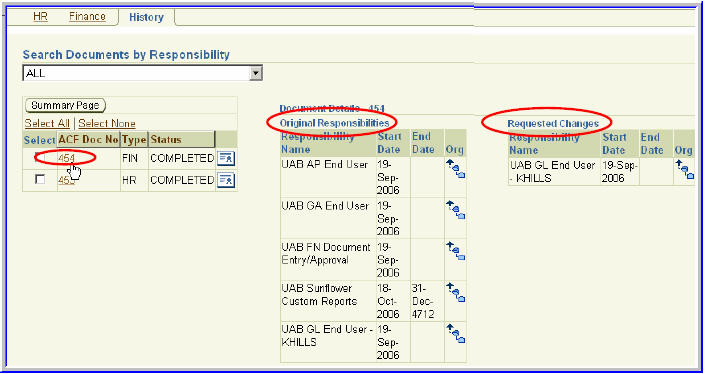Open Org icon for UAB Sunflower Custom Reports
The image size is (706, 374).
coord(456,292)
